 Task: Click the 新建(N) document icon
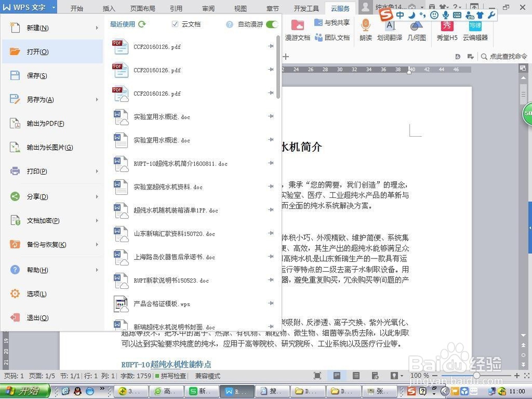click(15, 28)
